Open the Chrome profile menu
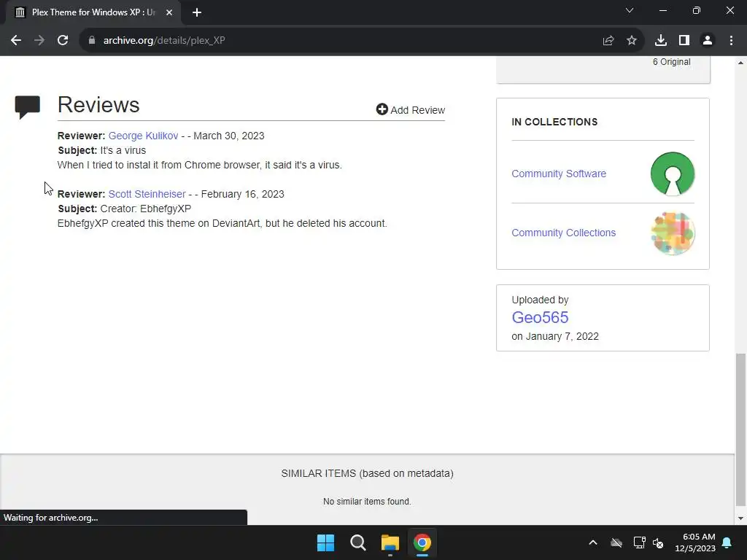Screen dimensions: 747x560 [x=708, y=41]
